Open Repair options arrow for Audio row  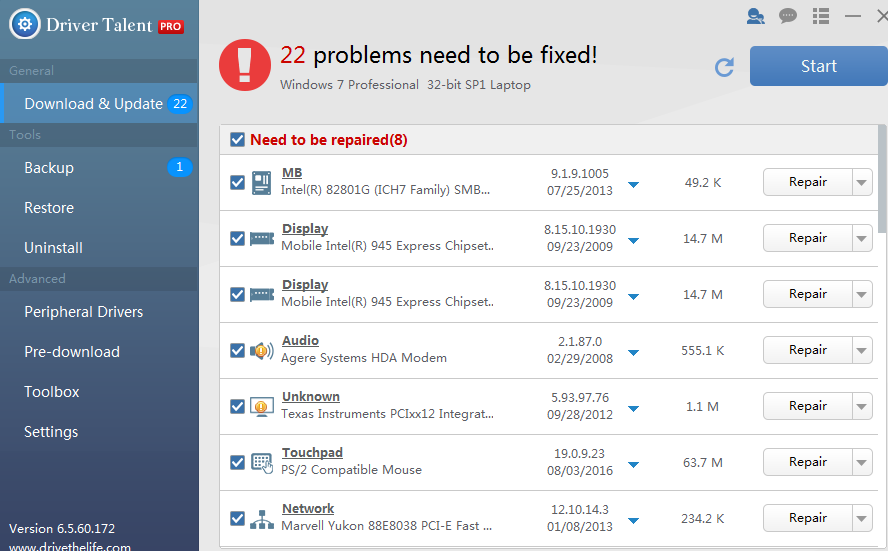[x=862, y=351]
